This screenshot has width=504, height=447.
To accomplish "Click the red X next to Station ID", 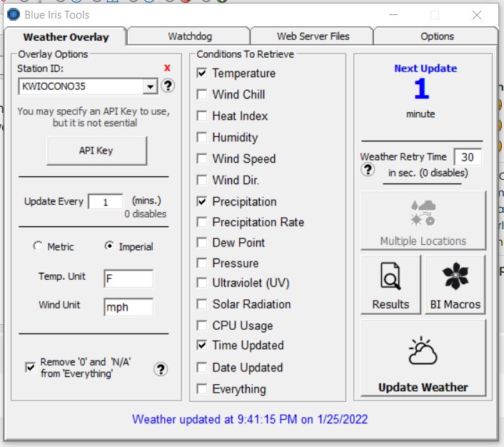I will [167, 68].
